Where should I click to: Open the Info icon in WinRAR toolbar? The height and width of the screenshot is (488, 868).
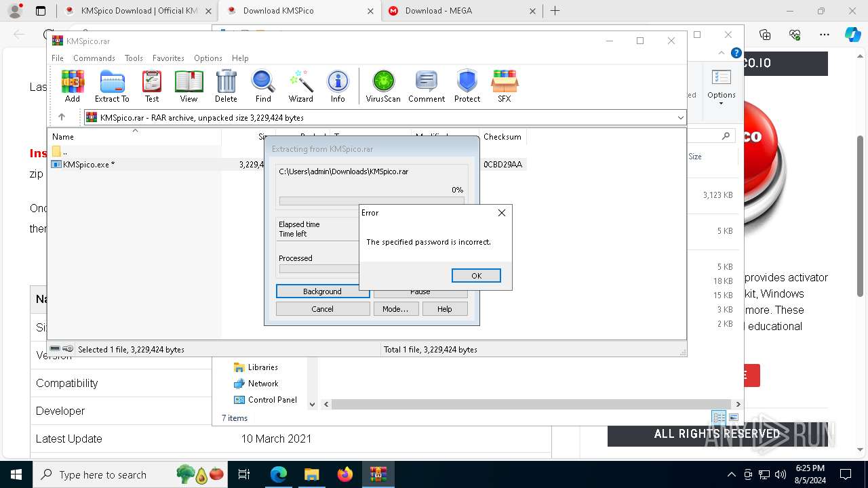tap(338, 86)
